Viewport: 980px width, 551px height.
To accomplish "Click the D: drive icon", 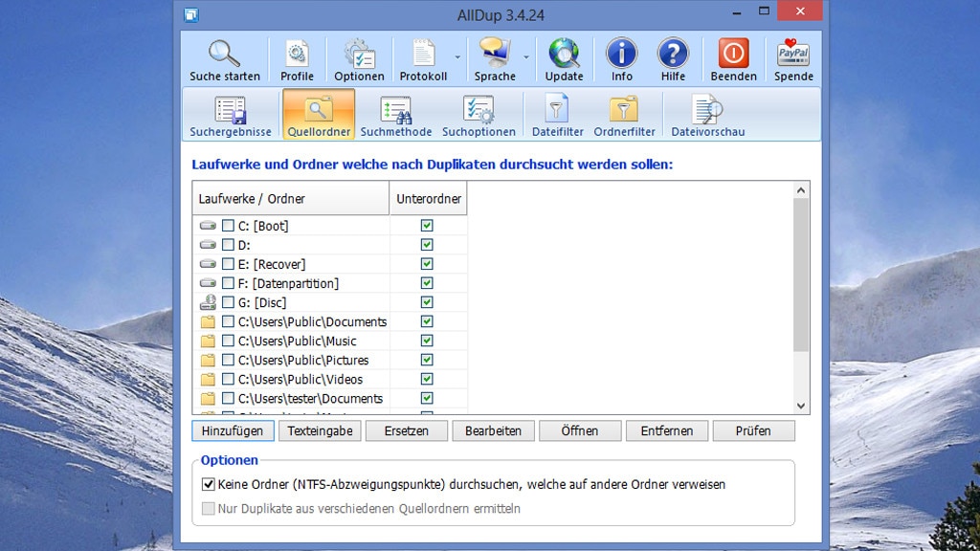I will (x=208, y=245).
